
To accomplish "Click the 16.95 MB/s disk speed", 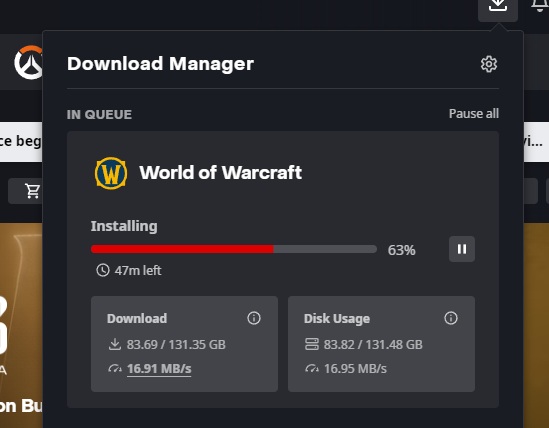I will pos(355,369).
